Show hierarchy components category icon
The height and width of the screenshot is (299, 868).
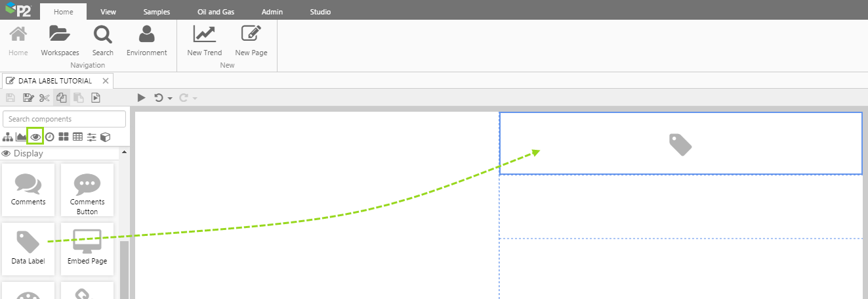(8, 137)
